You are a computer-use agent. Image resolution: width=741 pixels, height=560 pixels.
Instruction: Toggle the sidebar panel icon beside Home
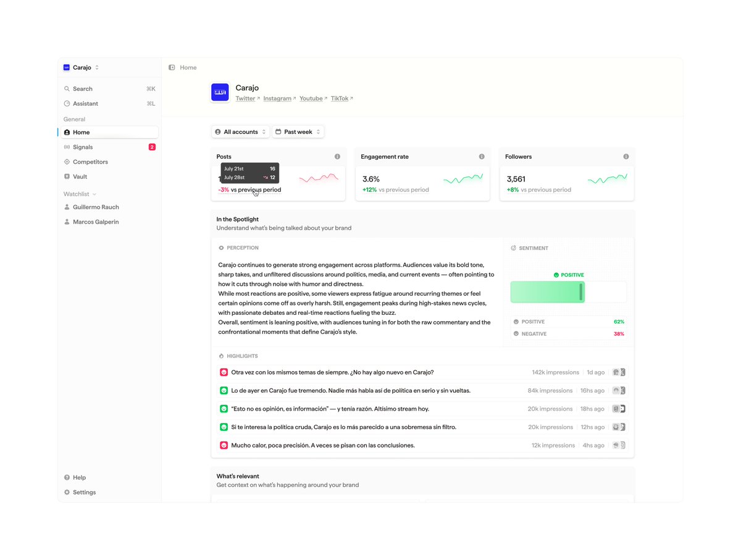(172, 67)
